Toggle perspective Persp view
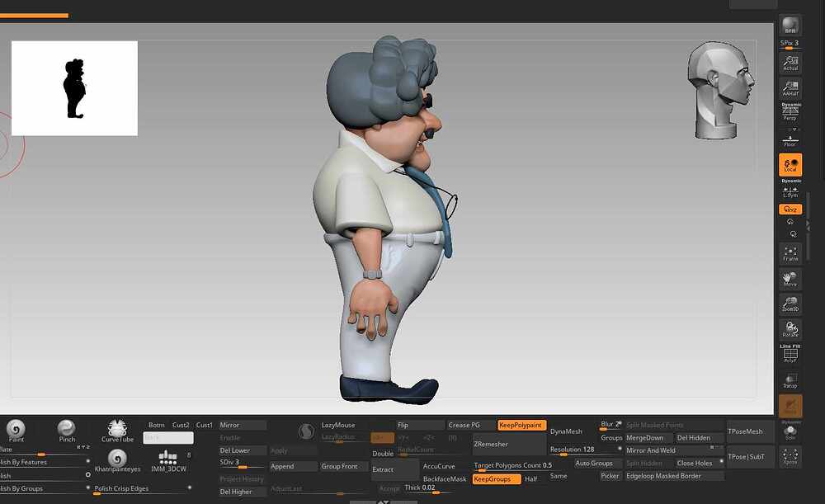The height and width of the screenshot is (504, 825). [x=790, y=113]
